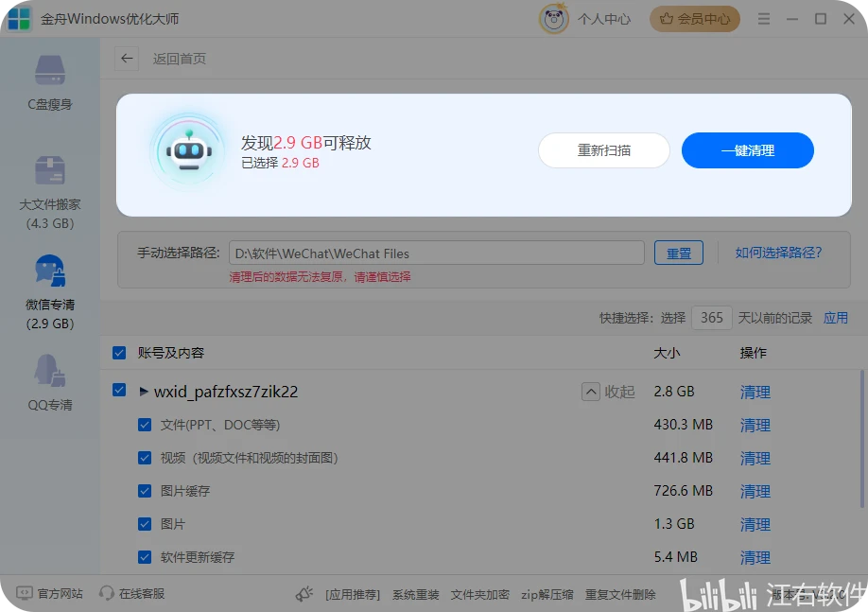Open 如何选择路径? help link

click(778, 253)
